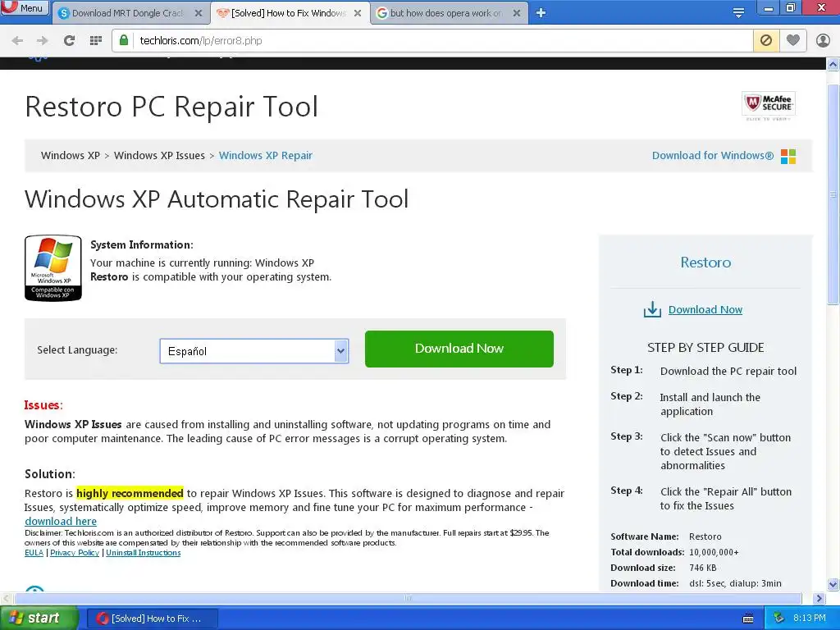This screenshot has width=840, height=630.
Task: Click the tray icon beside the clock
Action: point(778,619)
